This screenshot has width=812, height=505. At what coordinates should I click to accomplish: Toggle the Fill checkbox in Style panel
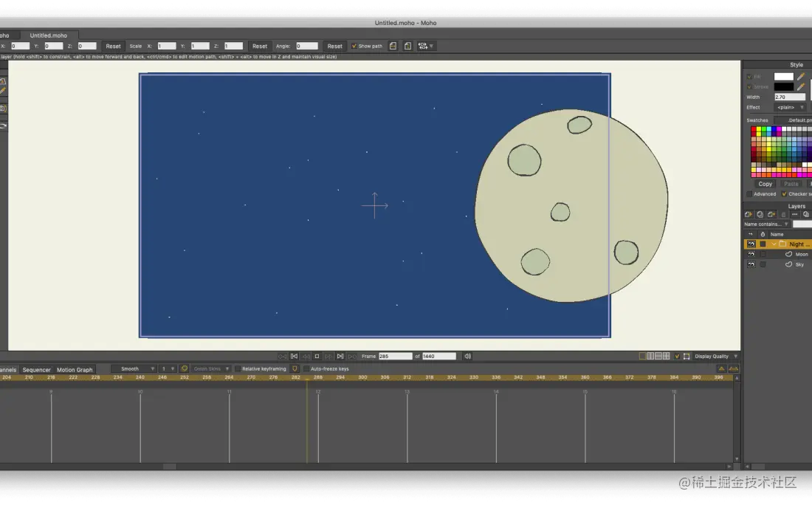[749, 77]
